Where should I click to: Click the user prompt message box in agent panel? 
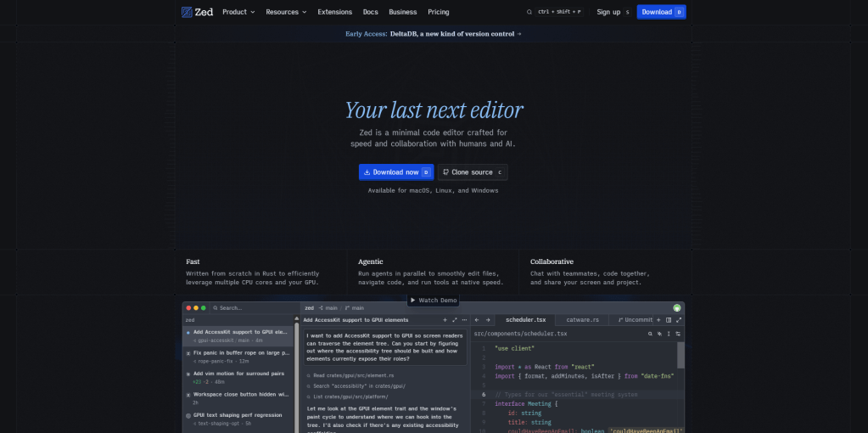point(385,347)
